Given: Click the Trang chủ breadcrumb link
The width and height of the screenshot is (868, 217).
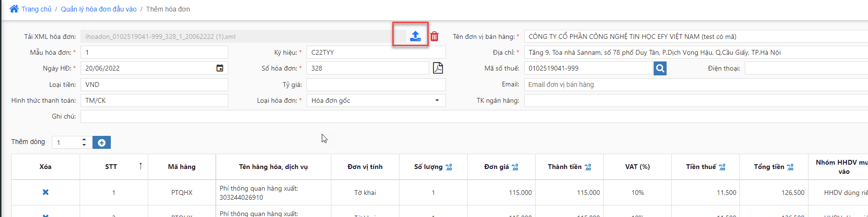Looking at the screenshot, I should point(36,9).
